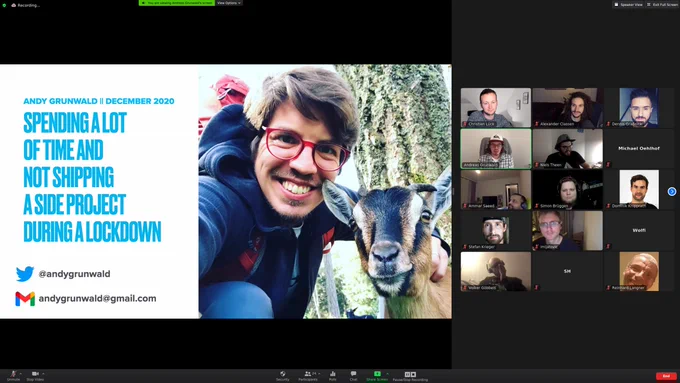
Task: Select Ammar Saeed's video thumbnail
Action: tap(496, 190)
